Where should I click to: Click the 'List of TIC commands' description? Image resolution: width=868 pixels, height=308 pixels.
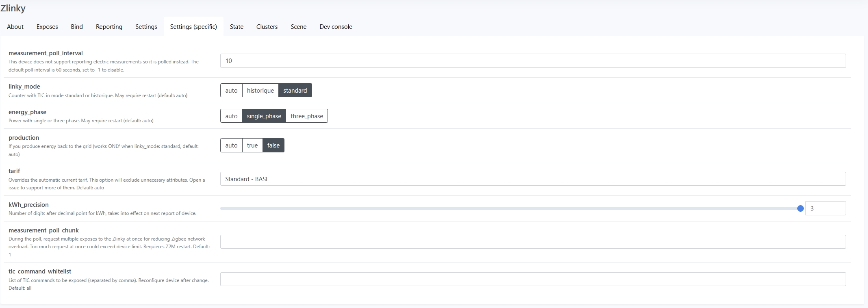(x=108, y=284)
